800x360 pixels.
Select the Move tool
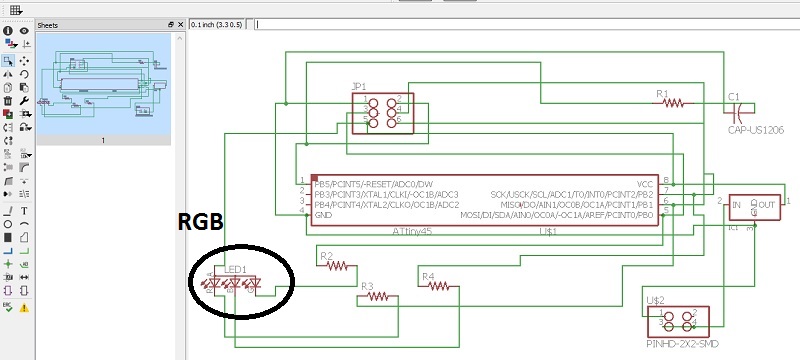point(24,61)
